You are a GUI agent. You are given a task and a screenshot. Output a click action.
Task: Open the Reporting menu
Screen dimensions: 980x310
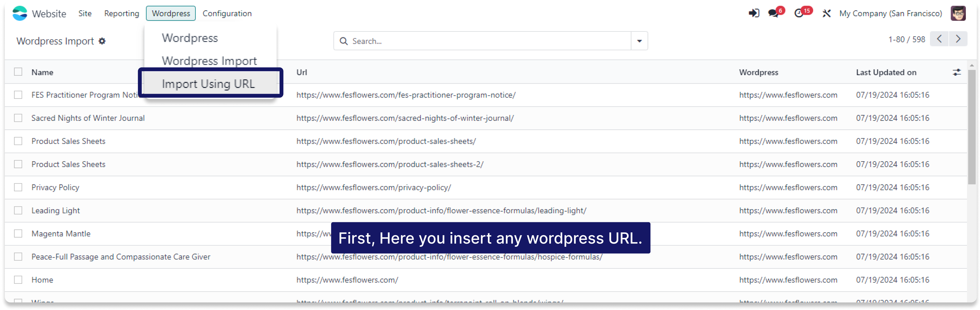(122, 13)
